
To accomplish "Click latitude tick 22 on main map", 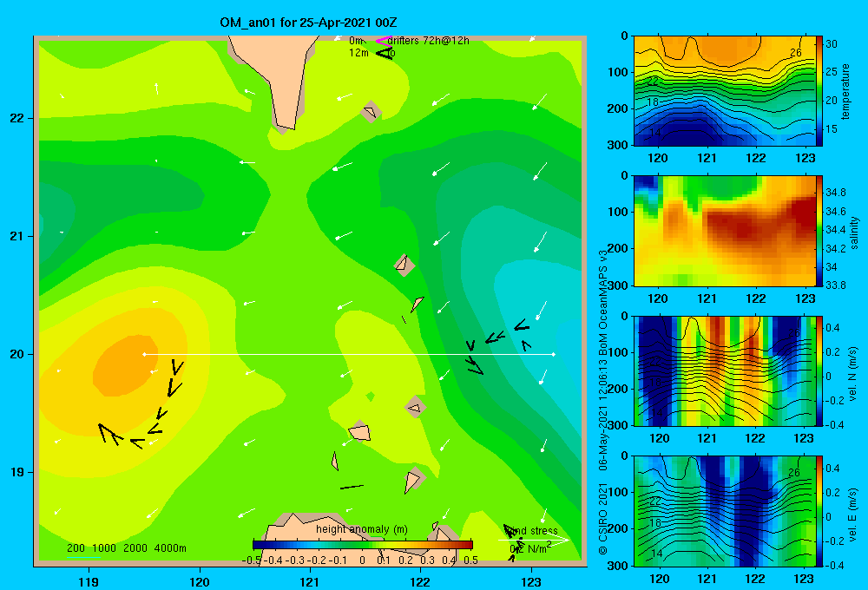I will pyautogui.click(x=17, y=118).
